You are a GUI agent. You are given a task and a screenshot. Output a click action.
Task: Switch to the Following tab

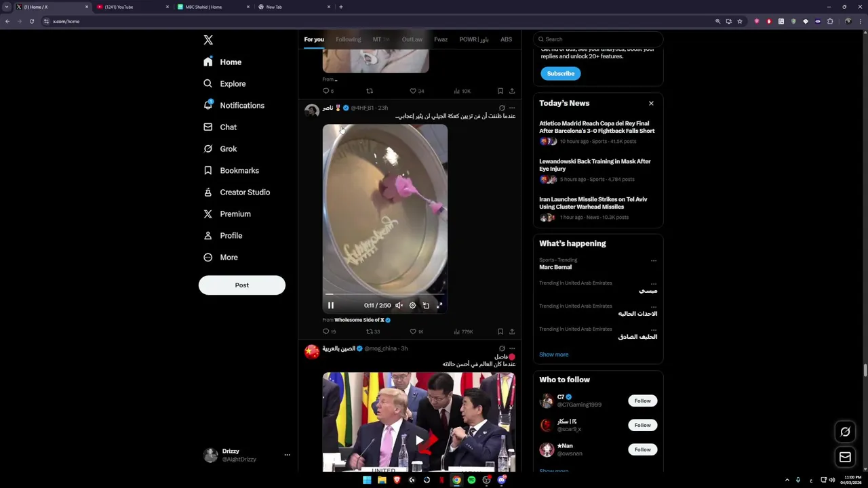tap(348, 39)
